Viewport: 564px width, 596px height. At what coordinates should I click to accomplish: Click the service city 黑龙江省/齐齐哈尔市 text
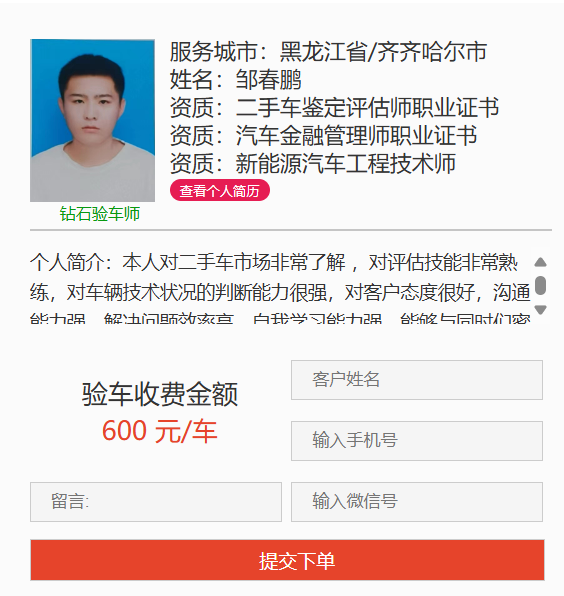383,52
